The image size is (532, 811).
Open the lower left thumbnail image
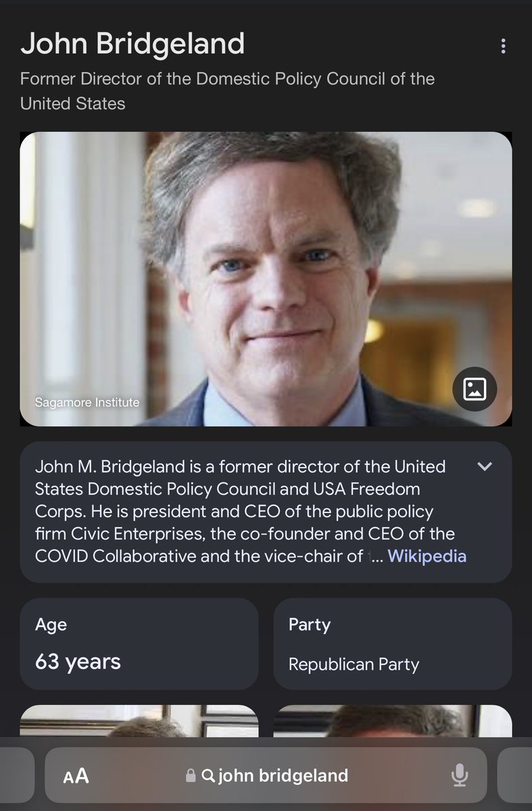[x=139, y=720]
